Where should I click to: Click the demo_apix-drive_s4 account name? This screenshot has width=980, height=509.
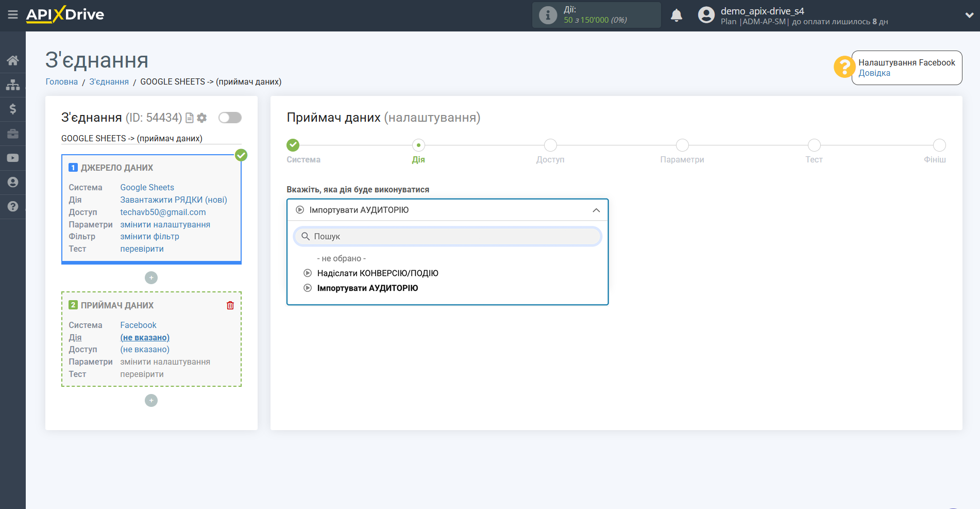coord(762,11)
